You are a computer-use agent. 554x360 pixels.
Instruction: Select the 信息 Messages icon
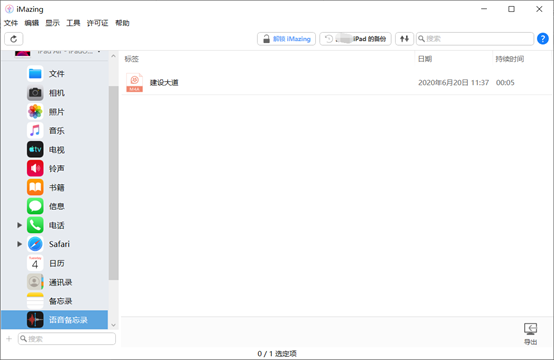35,206
